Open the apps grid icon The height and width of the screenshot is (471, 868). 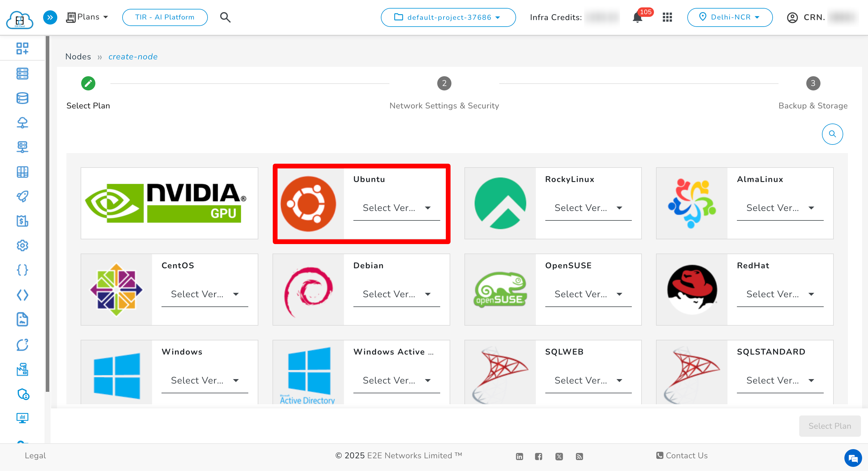(667, 17)
